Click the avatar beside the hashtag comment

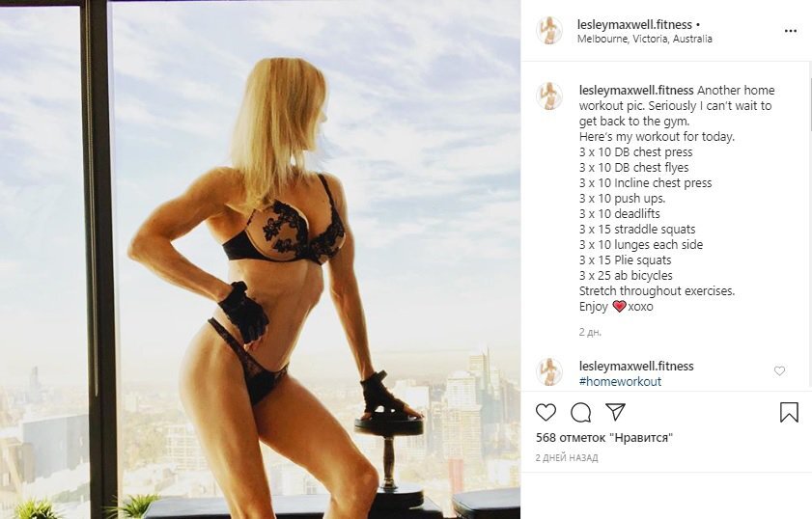(x=549, y=372)
